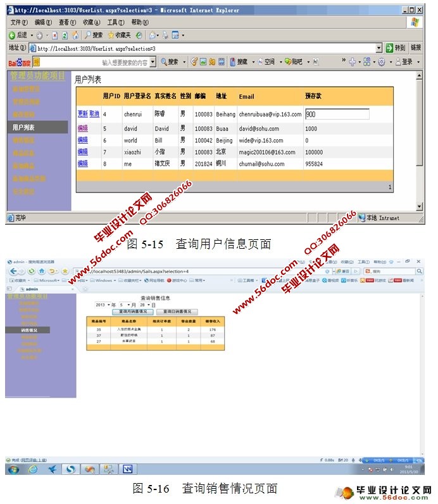Viewport: 438px width, 504px height.
Task: Click 查询月销售情况 button
Action: tap(133, 312)
